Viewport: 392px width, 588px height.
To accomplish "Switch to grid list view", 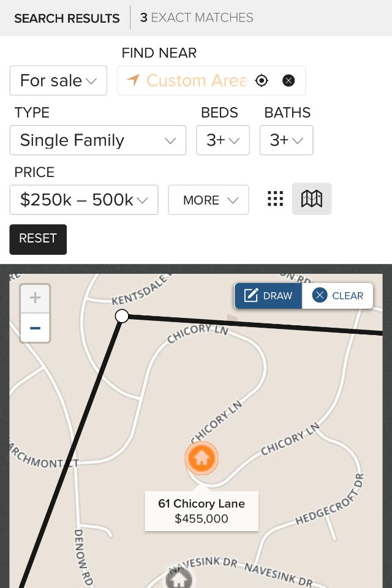I will pos(276,198).
